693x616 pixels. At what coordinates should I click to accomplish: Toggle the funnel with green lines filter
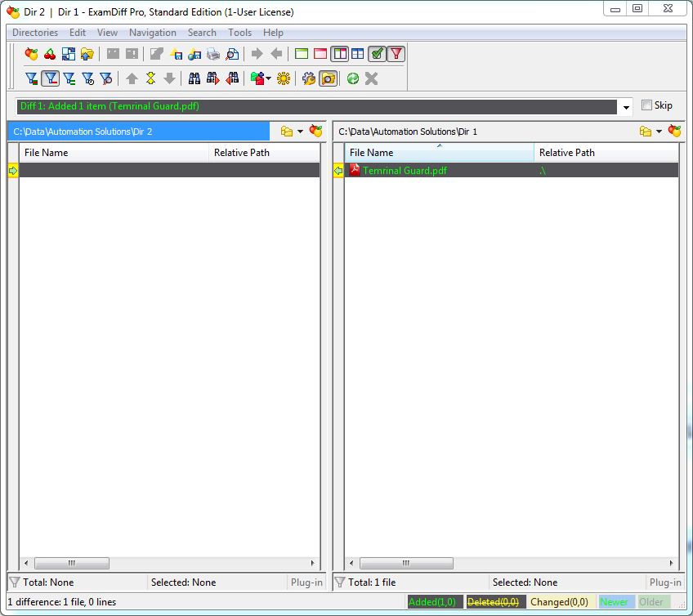tap(69, 78)
